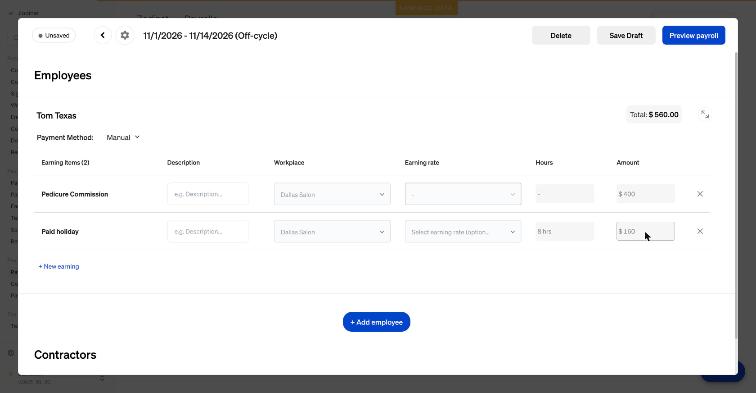Open Earning rate dropdown for Pedicure Commission
Screen dimensions: 756x393
point(463,194)
